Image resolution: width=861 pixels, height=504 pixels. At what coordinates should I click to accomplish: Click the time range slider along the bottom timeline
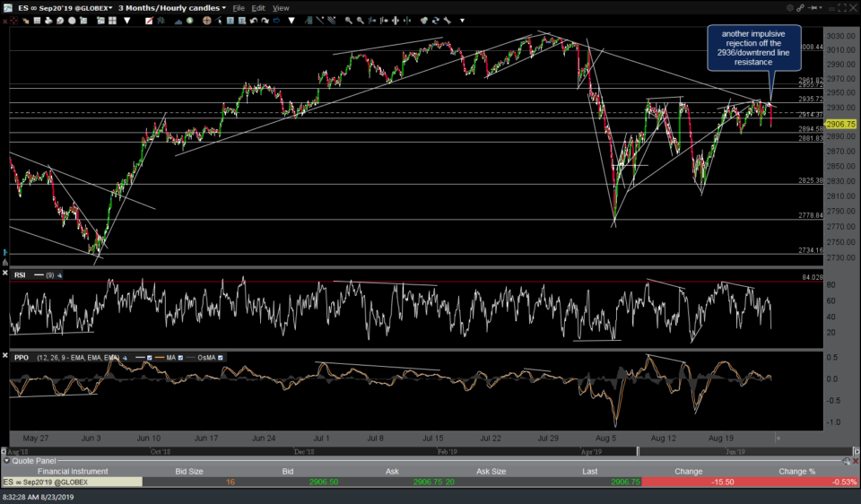pyautogui.click(x=638, y=451)
